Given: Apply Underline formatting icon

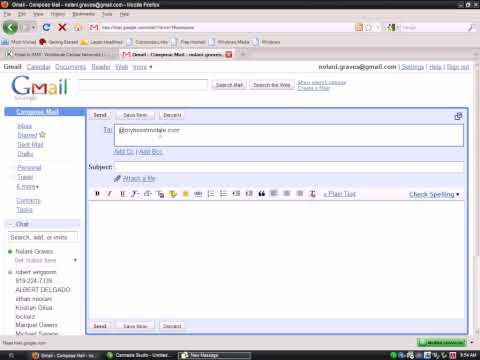Looking at the screenshot, I should 122,194.
